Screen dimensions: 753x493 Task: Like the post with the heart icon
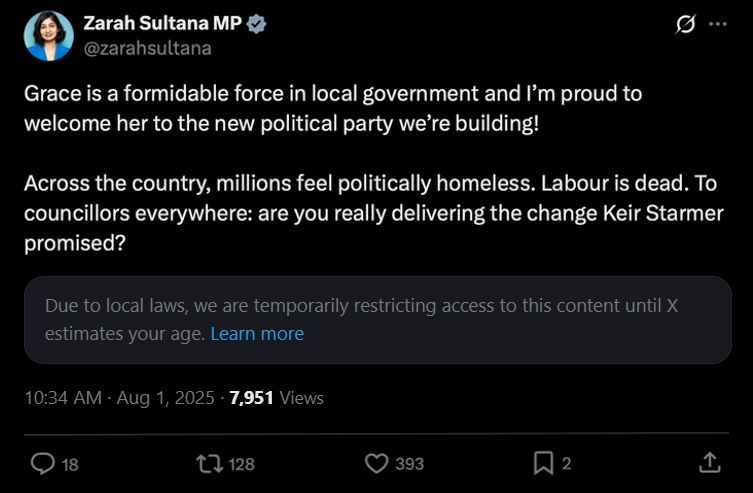[376, 463]
